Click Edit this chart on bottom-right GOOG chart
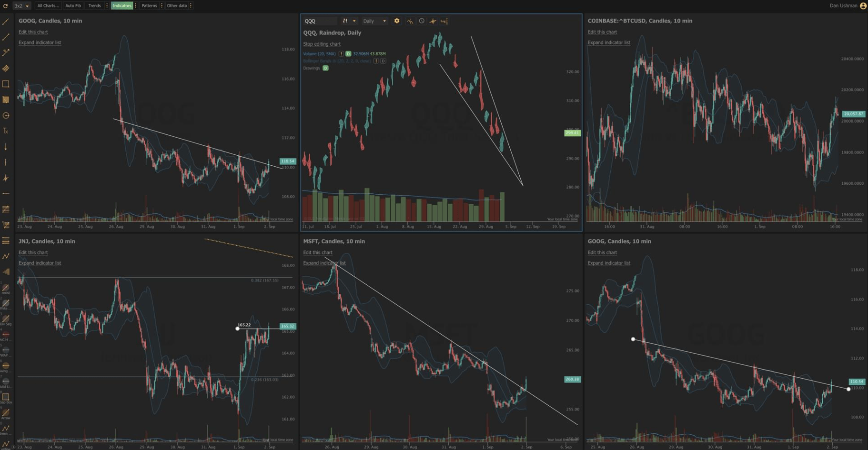Image resolution: width=868 pixels, height=450 pixels. click(602, 252)
